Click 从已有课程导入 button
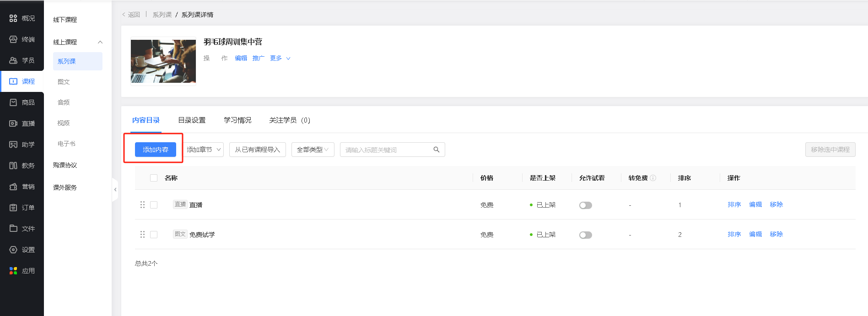Screen dimensions: 868x316 (x=257, y=150)
